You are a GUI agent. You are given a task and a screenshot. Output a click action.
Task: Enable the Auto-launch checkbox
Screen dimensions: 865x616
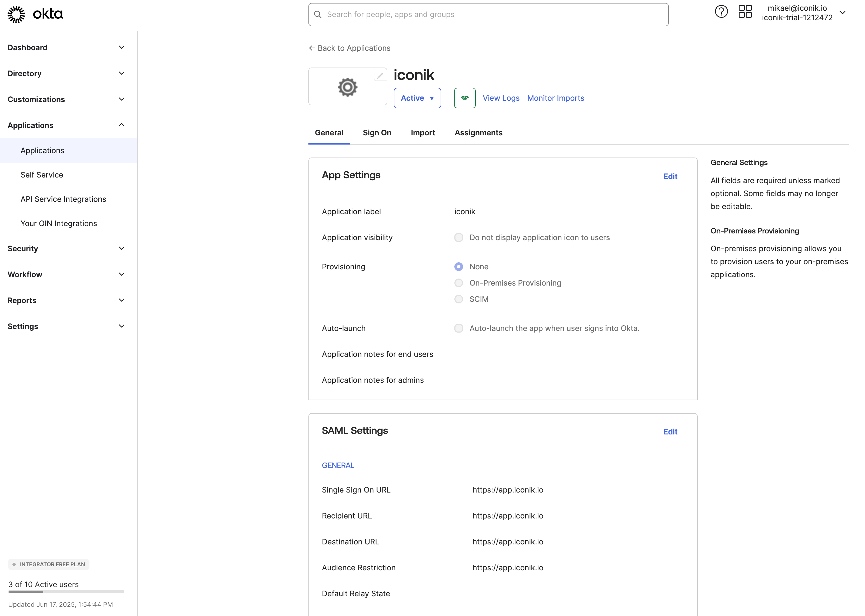click(458, 329)
